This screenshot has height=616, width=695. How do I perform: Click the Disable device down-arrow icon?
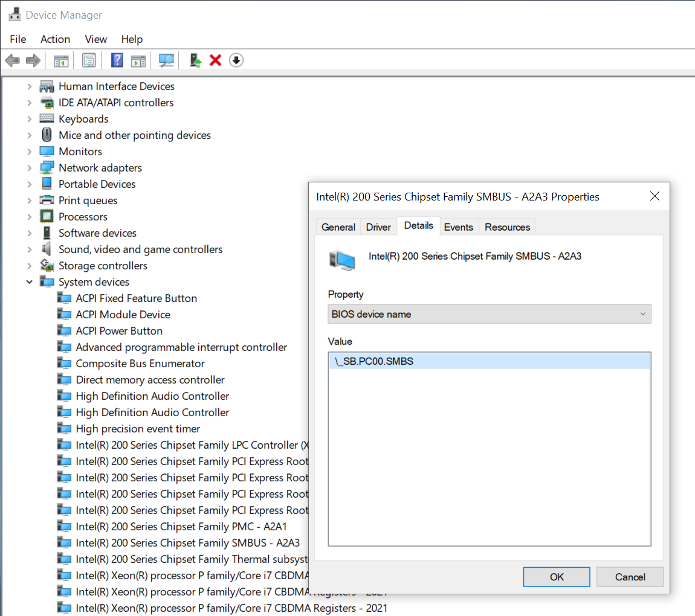coord(236,60)
